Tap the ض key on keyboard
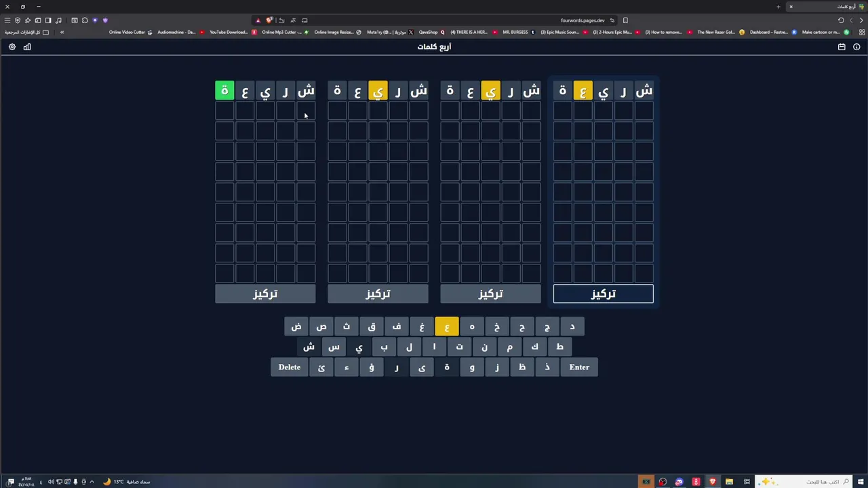This screenshot has width=868, height=488. coord(296,327)
